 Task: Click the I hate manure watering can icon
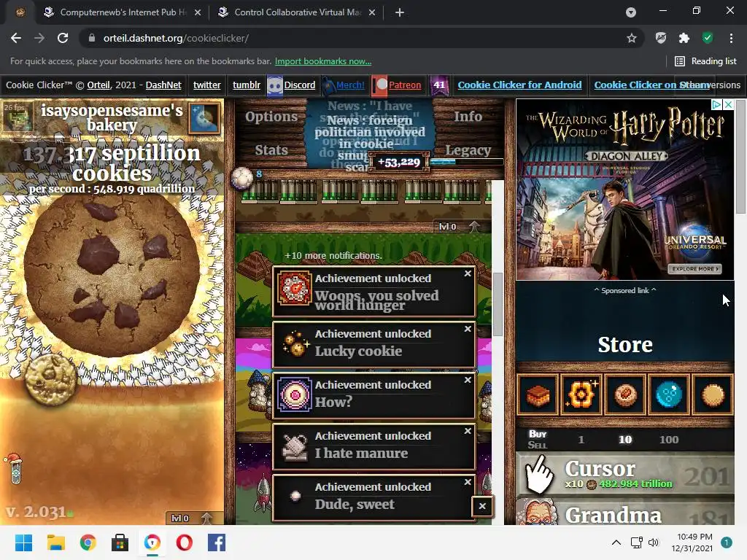[295, 446]
